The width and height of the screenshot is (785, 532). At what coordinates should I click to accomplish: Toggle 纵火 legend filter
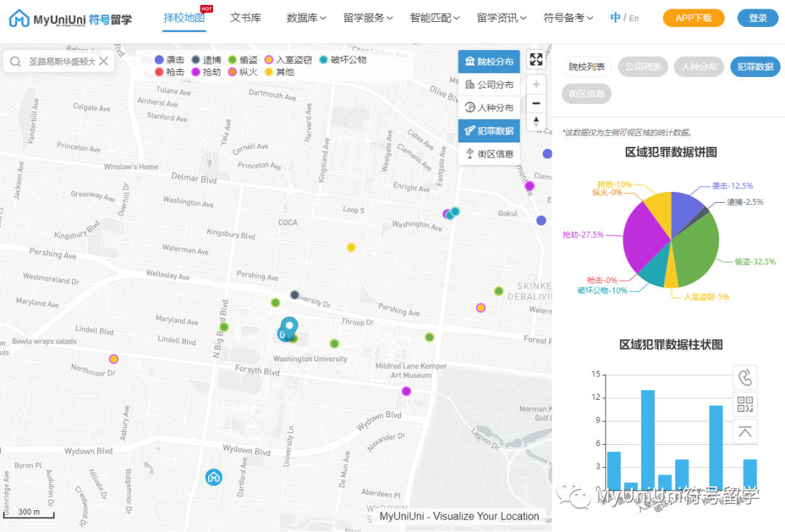tap(243, 72)
